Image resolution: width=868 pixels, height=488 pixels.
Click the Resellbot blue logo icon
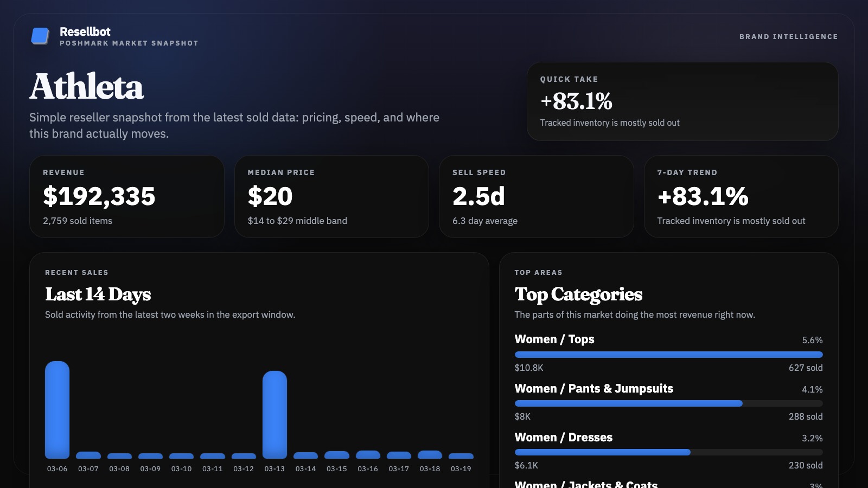pos(40,36)
